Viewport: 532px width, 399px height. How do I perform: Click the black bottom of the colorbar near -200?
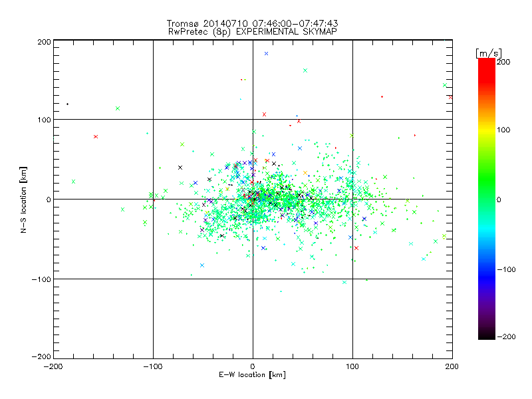click(x=487, y=334)
